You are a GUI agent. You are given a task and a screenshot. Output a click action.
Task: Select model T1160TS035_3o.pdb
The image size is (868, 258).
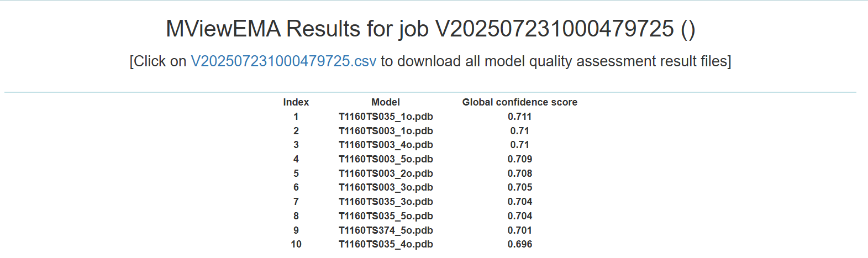[x=386, y=202]
